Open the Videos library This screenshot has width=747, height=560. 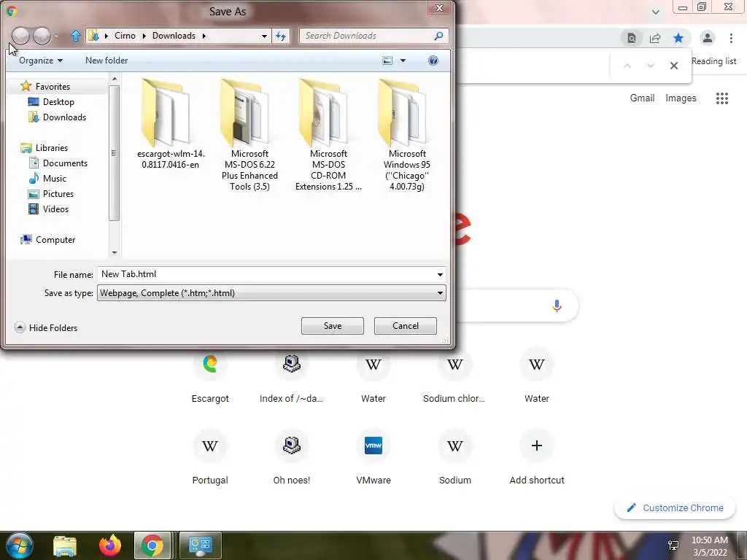tap(55, 209)
